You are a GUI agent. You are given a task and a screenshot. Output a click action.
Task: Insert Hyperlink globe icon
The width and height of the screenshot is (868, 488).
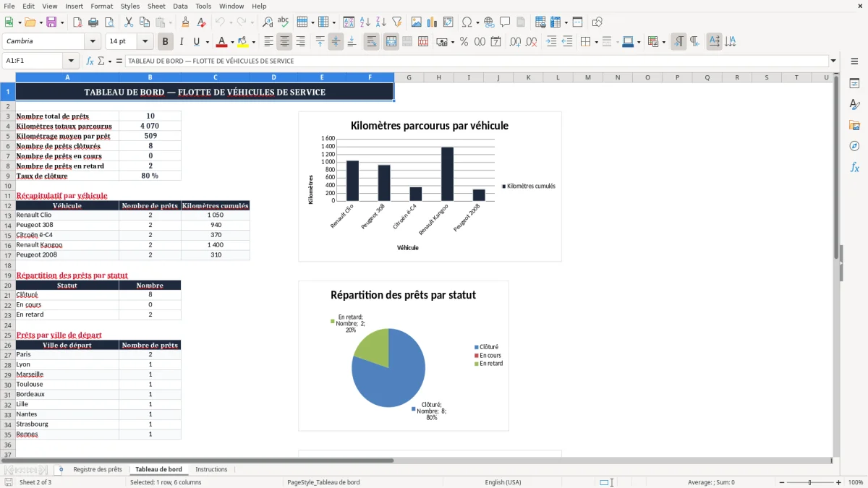(x=489, y=22)
